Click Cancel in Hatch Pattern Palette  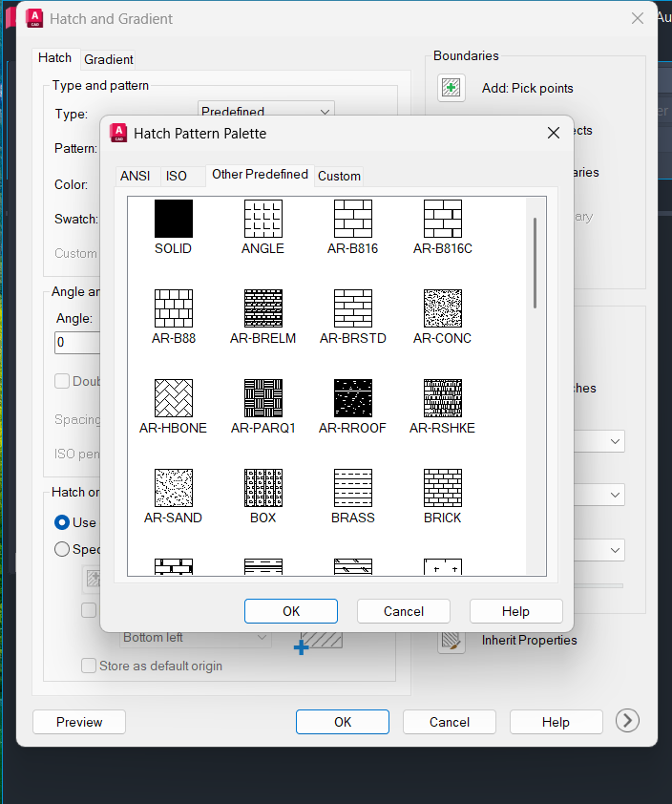(404, 611)
